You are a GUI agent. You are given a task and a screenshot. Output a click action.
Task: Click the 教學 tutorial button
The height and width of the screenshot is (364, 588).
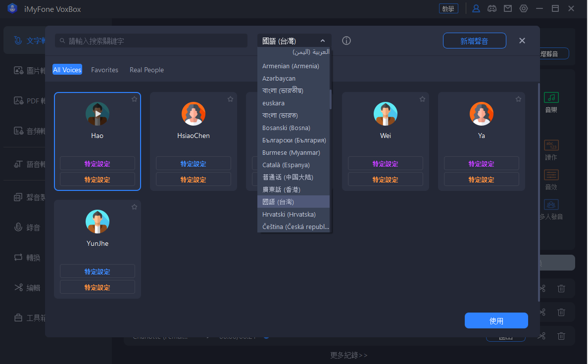click(x=448, y=8)
